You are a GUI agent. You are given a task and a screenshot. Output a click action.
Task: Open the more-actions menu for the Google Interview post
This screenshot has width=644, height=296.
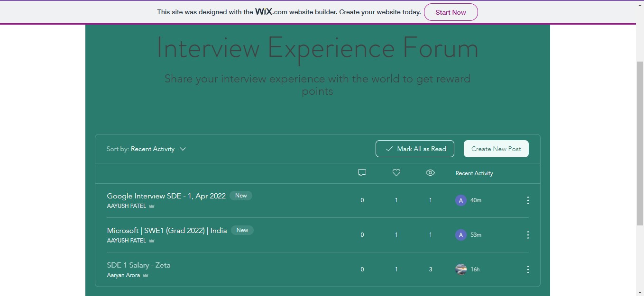pyautogui.click(x=528, y=200)
